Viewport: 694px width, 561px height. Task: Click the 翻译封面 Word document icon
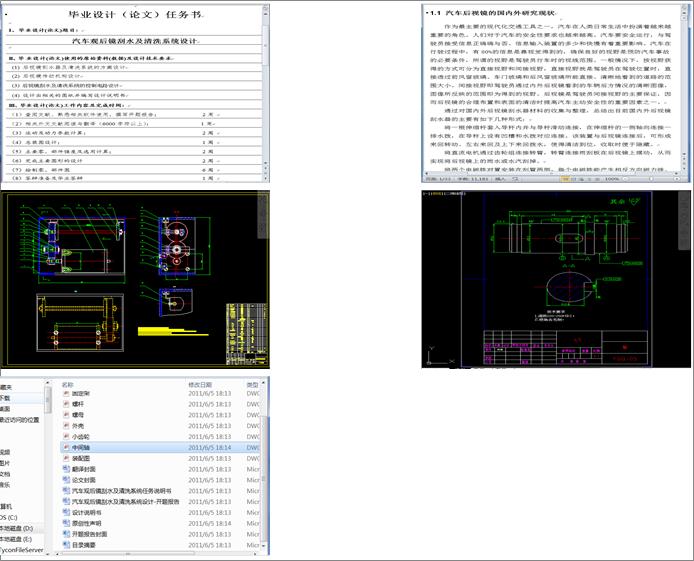pyautogui.click(x=66, y=469)
